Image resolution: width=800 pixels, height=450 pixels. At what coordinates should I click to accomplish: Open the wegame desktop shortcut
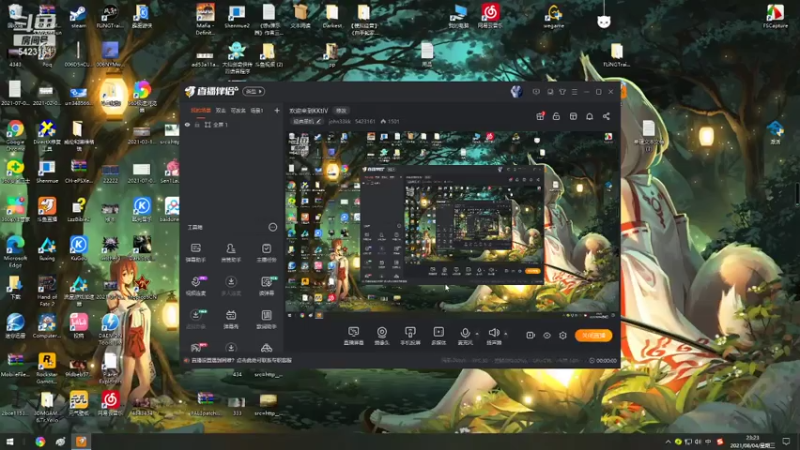(x=554, y=16)
